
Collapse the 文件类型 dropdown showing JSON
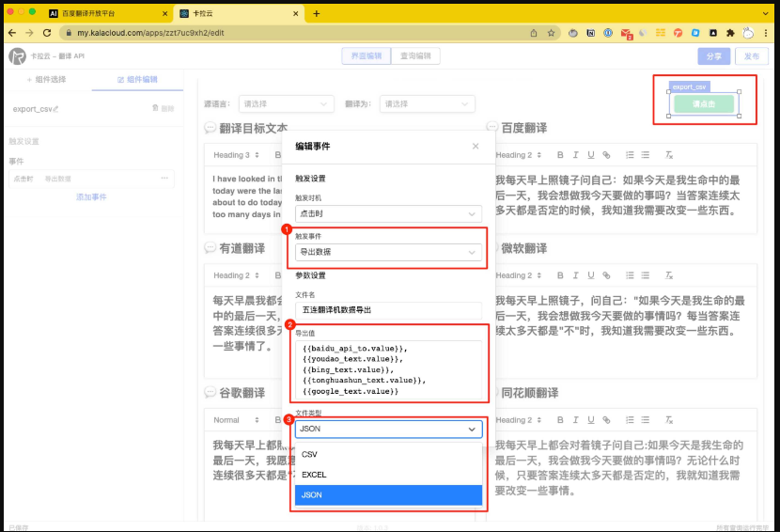click(388, 429)
